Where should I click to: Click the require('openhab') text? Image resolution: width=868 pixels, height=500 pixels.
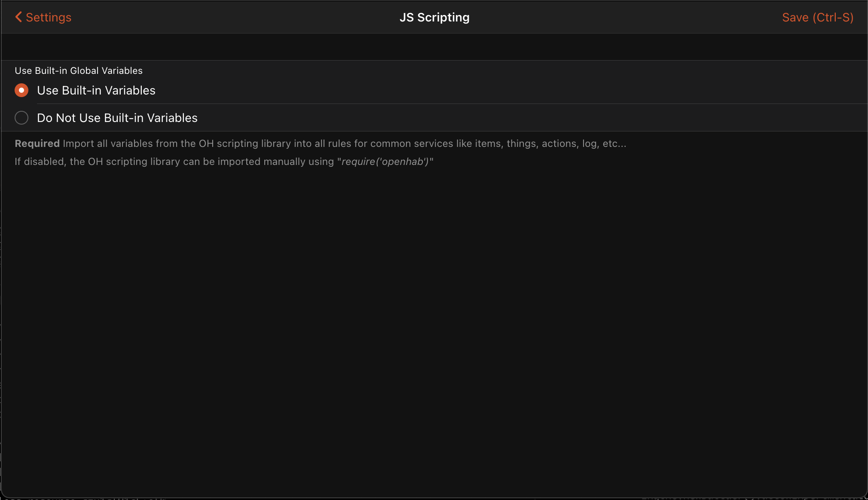(x=384, y=162)
